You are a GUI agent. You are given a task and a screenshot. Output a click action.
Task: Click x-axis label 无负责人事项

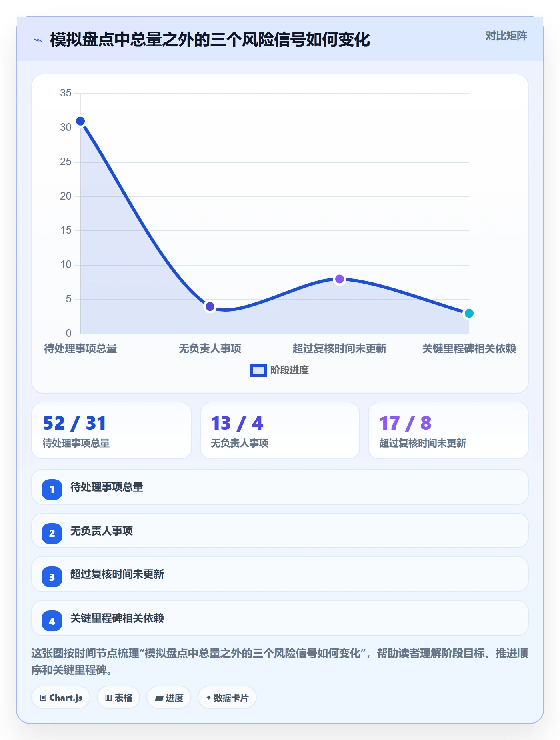pos(210,348)
